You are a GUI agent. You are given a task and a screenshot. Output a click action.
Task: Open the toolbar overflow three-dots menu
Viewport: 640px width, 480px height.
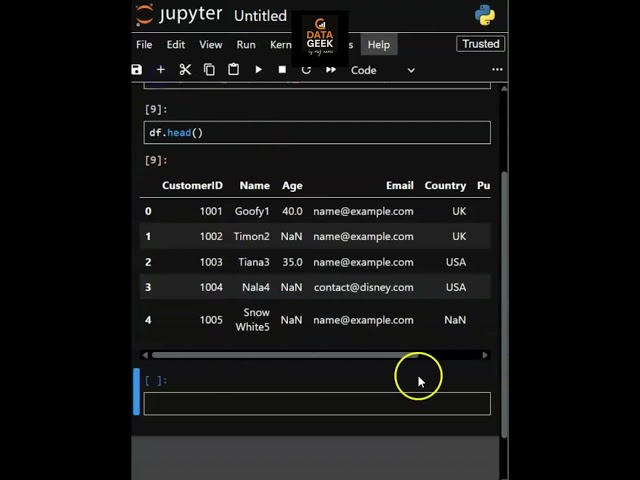(x=497, y=70)
